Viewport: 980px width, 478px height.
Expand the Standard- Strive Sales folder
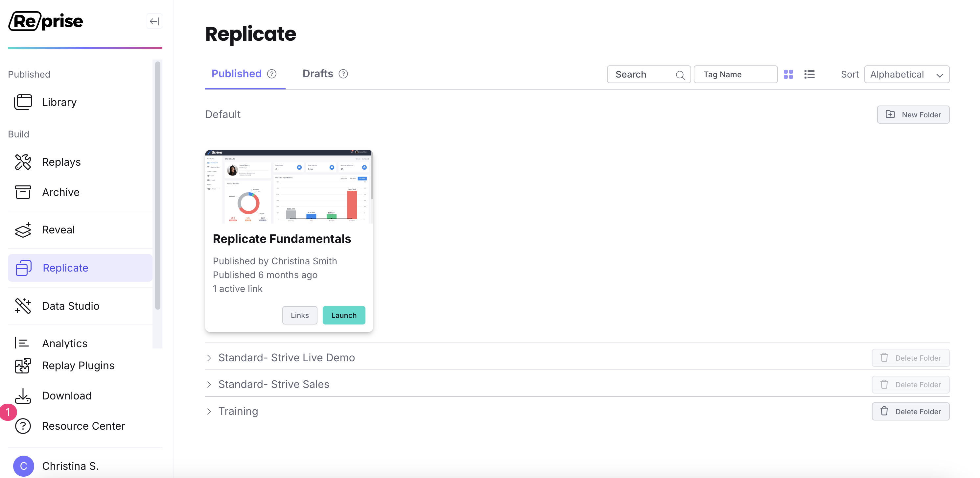[209, 384]
